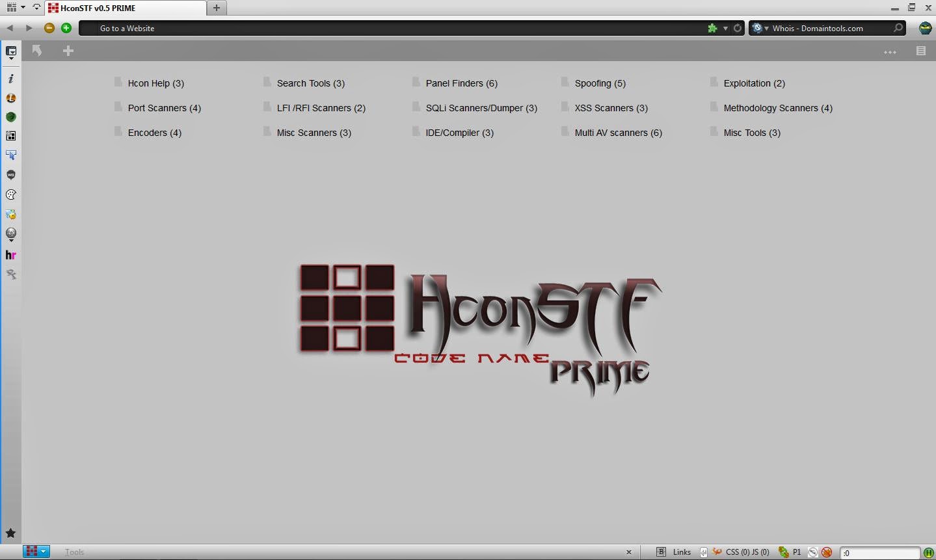Click the globe with smiley sidebar icon
936x560 pixels.
[11, 214]
